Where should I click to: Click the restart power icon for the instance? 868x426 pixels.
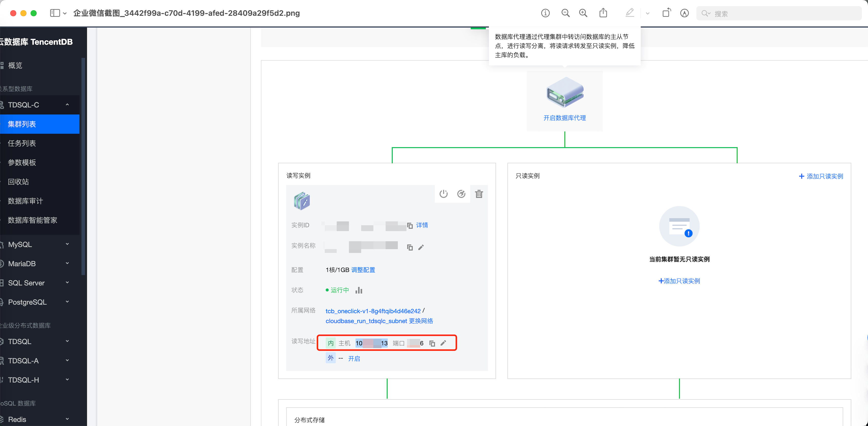click(443, 194)
